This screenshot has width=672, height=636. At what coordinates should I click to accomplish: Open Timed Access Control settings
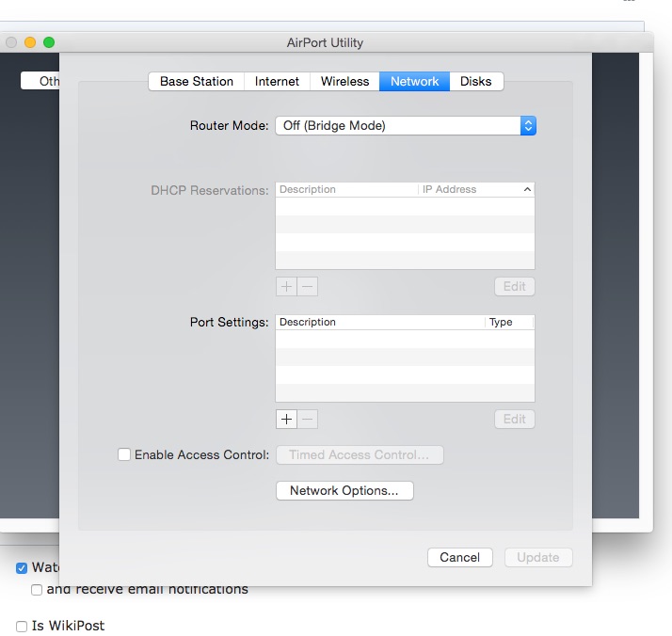[360, 454]
